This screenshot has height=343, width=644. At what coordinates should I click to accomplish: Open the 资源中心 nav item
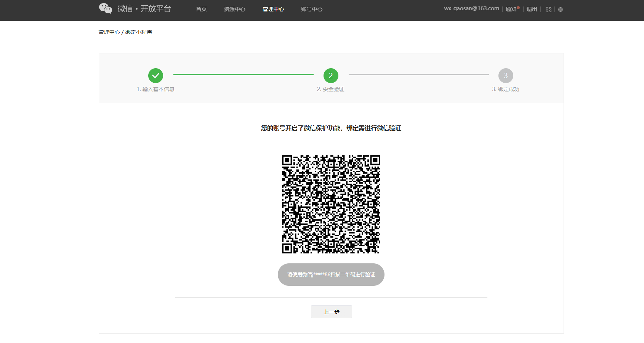tap(234, 9)
